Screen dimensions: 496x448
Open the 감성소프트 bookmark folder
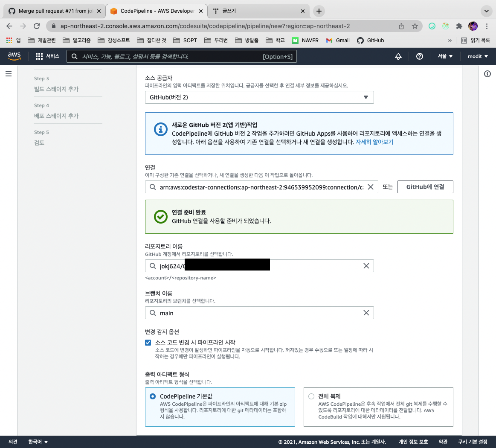(x=114, y=40)
